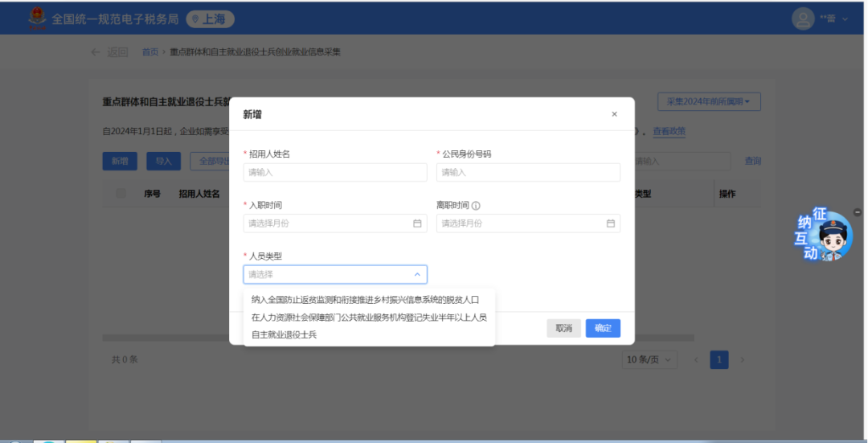Open the 查看政策 link
This screenshot has height=443, width=868.
pos(669,131)
